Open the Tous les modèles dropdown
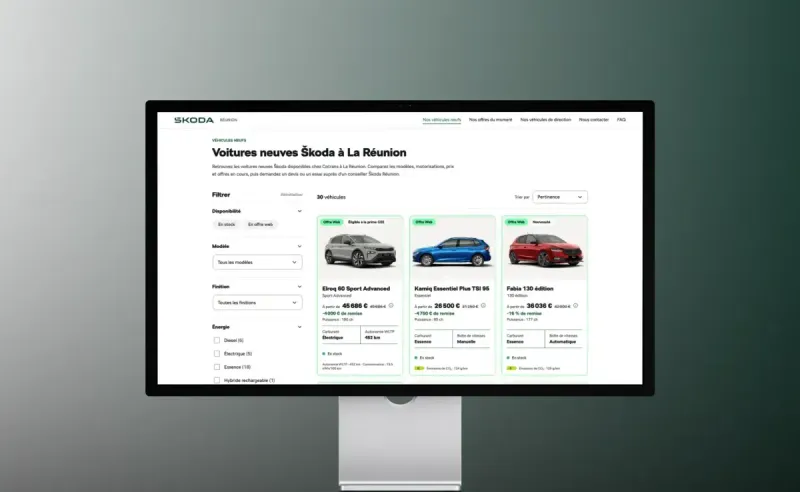This screenshot has width=800, height=492. pyautogui.click(x=257, y=262)
